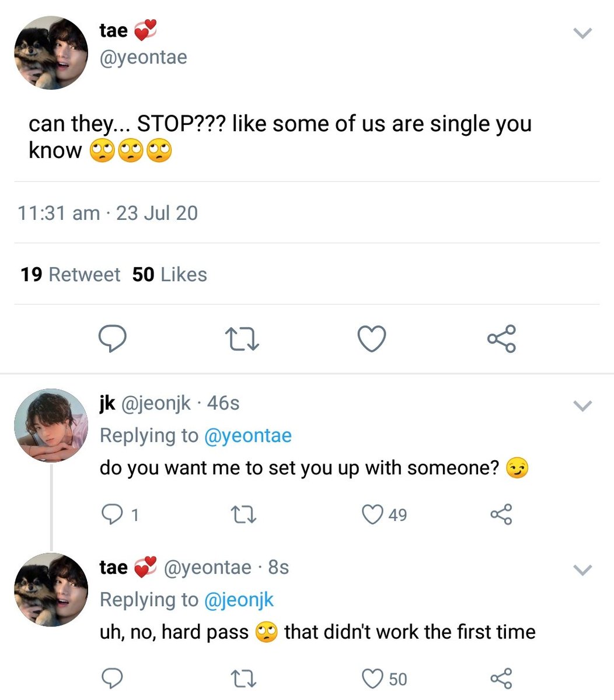Open the @yeontae mention link in jk's reply
The width and height of the screenshot is (614, 700).
tap(247, 436)
